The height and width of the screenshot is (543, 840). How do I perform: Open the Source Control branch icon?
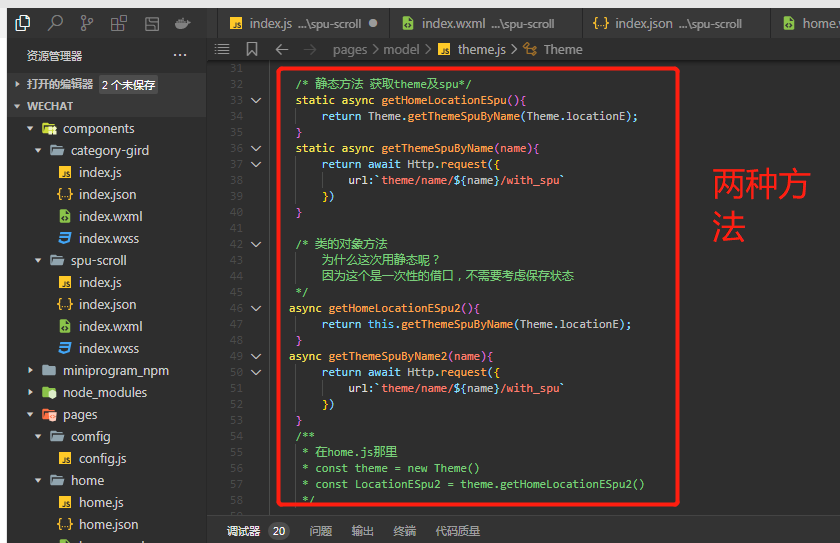87,22
